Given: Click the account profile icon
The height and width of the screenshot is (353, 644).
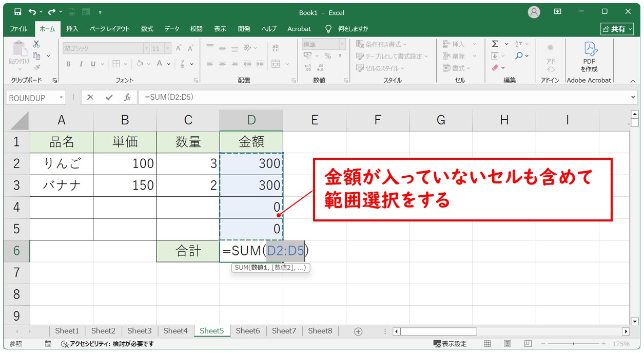Looking at the screenshot, I should pos(534,12).
